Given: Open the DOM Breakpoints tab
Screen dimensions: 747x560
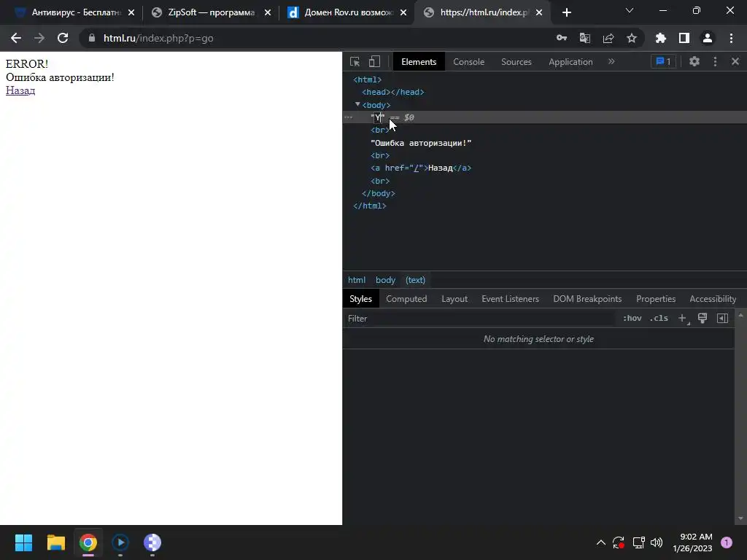Looking at the screenshot, I should 587,299.
